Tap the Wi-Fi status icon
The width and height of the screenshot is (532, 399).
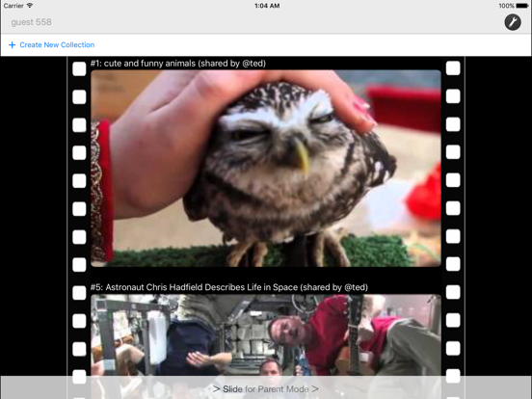(30, 6)
